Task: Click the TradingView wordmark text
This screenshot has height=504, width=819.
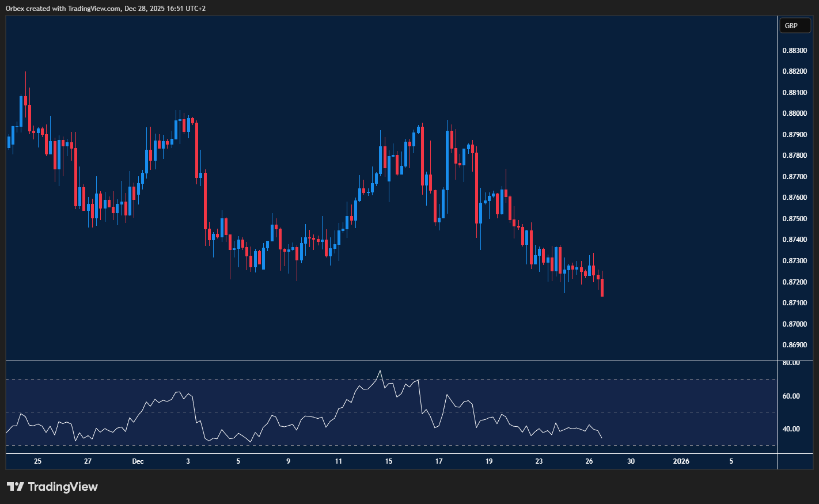Action: click(x=63, y=487)
